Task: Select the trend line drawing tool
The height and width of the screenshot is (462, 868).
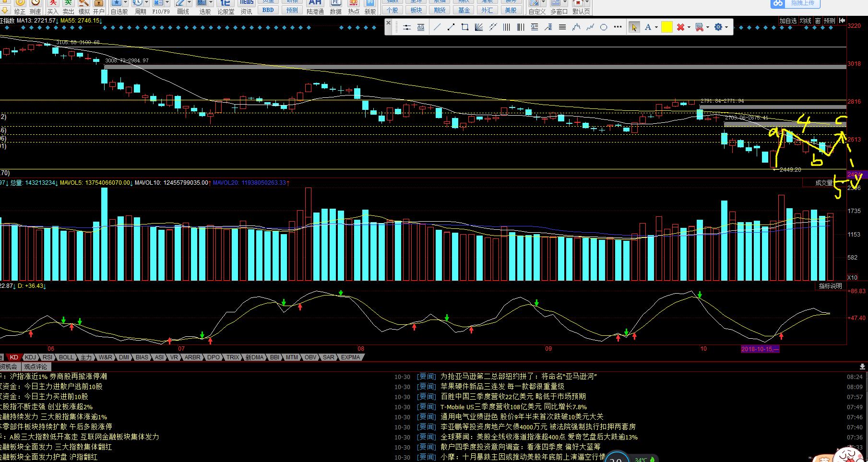Action: tap(437, 27)
